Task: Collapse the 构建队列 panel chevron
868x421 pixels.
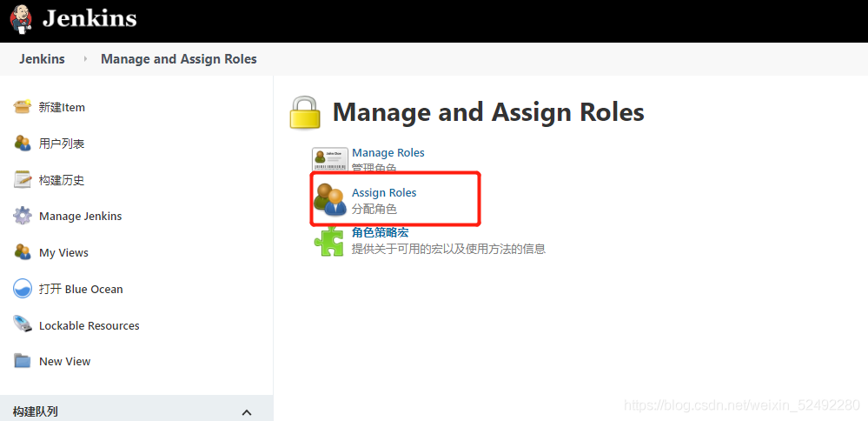Action: (247, 412)
